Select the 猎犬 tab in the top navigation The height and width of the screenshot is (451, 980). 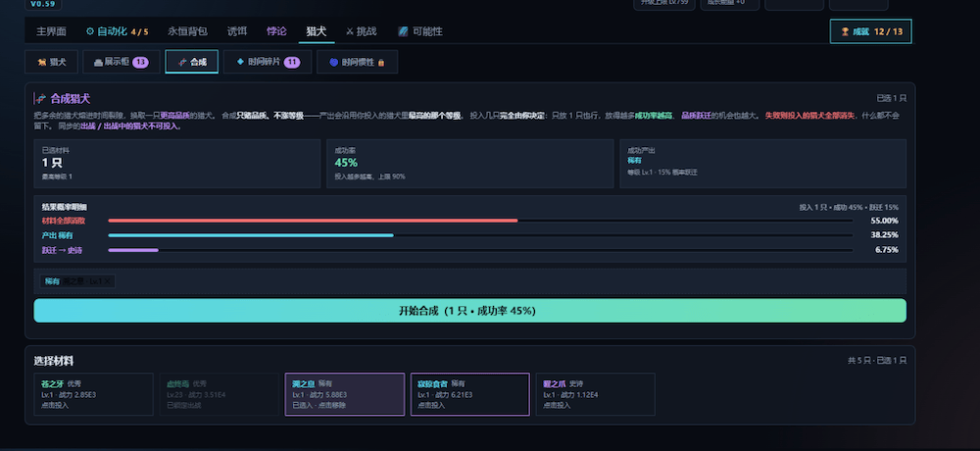coord(317,31)
